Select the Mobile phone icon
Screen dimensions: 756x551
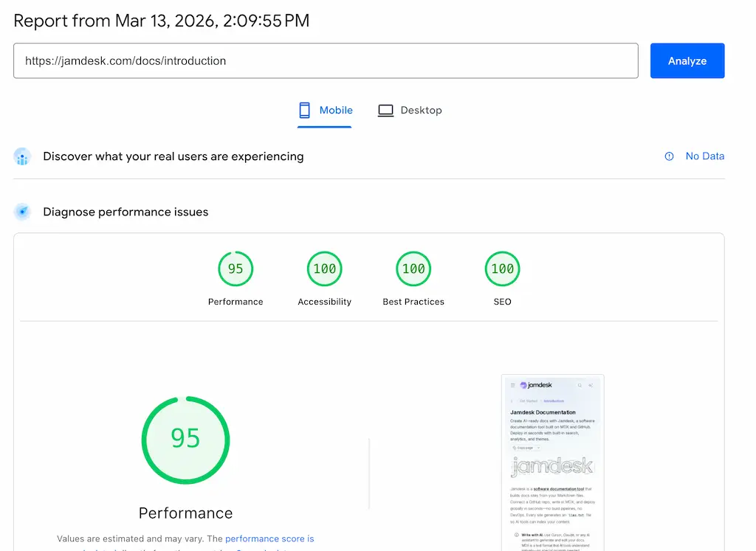pos(303,109)
